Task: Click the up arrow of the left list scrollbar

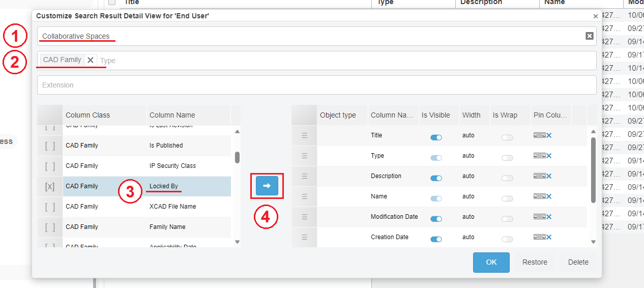Action: pyautogui.click(x=237, y=131)
